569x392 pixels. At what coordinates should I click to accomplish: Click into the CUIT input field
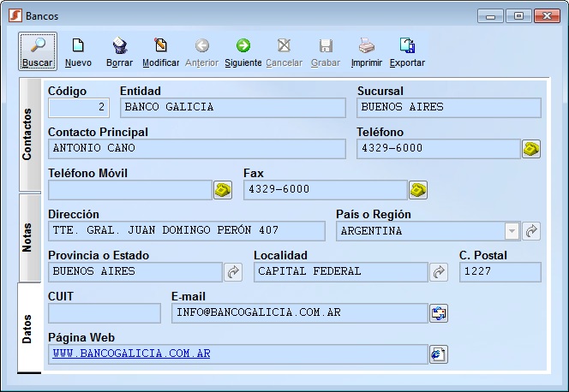click(104, 313)
